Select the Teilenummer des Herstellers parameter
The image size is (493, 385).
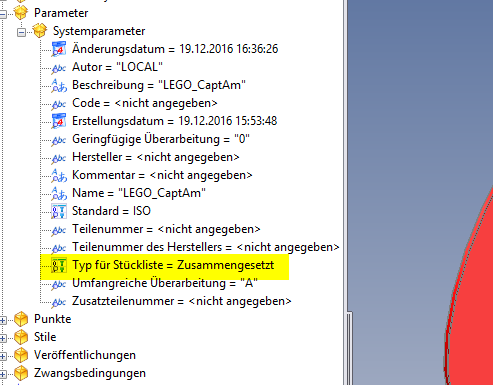[206, 247]
